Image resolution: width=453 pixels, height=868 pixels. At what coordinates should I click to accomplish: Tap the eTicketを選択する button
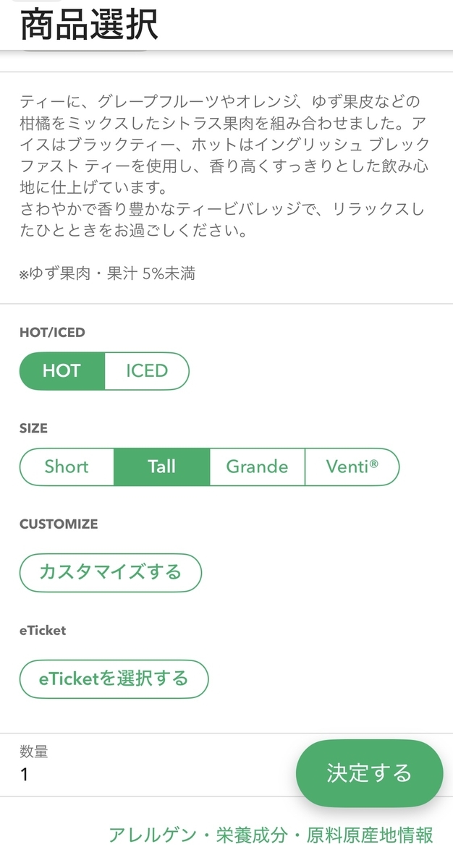pos(114,678)
